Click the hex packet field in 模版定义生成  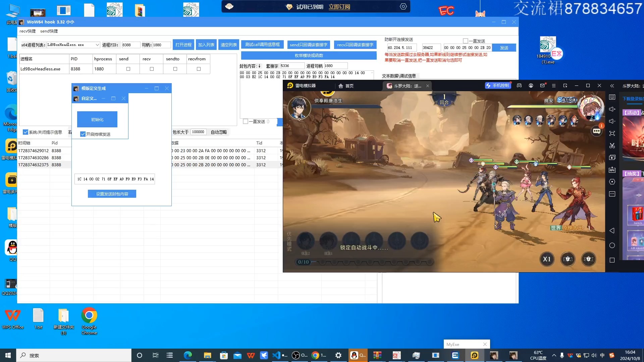point(115,179)
